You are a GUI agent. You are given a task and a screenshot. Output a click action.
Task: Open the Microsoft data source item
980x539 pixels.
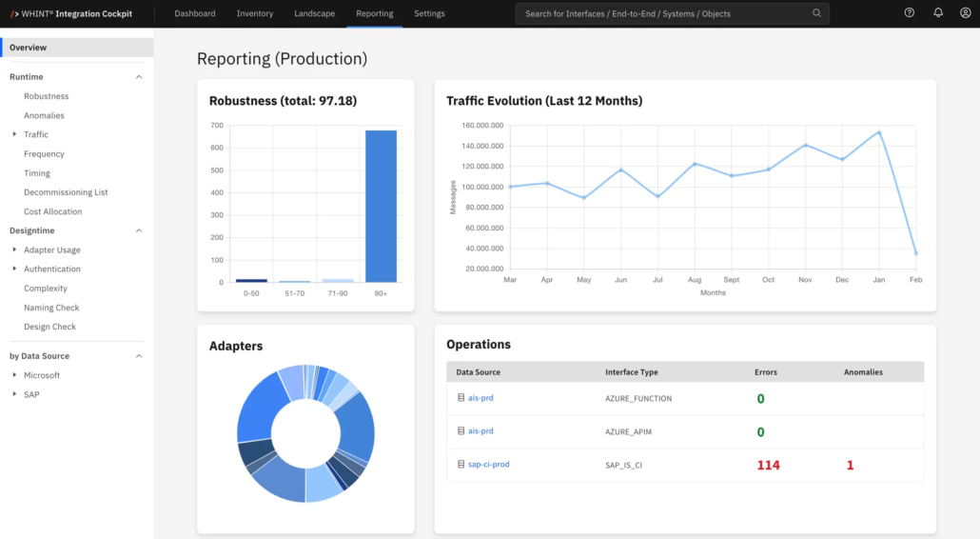click(x=42, y=375)
